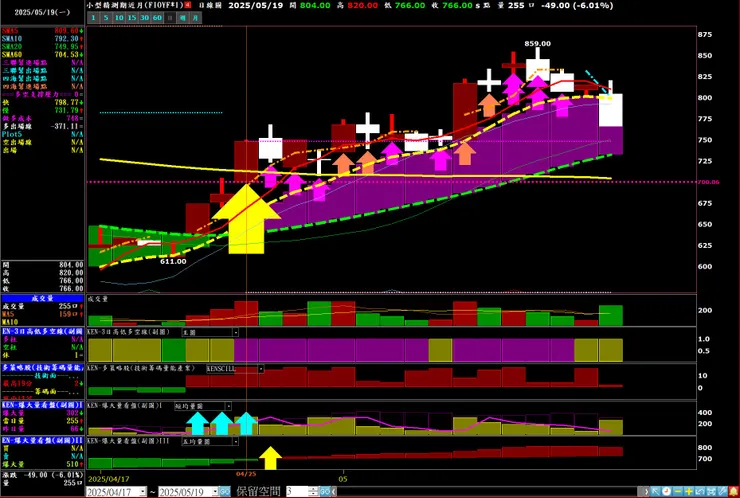The width and height of the screenshot is (740, 498).
Task: Click the red icon beside symbol name FIOYF*1
Action: click(188, 5)
